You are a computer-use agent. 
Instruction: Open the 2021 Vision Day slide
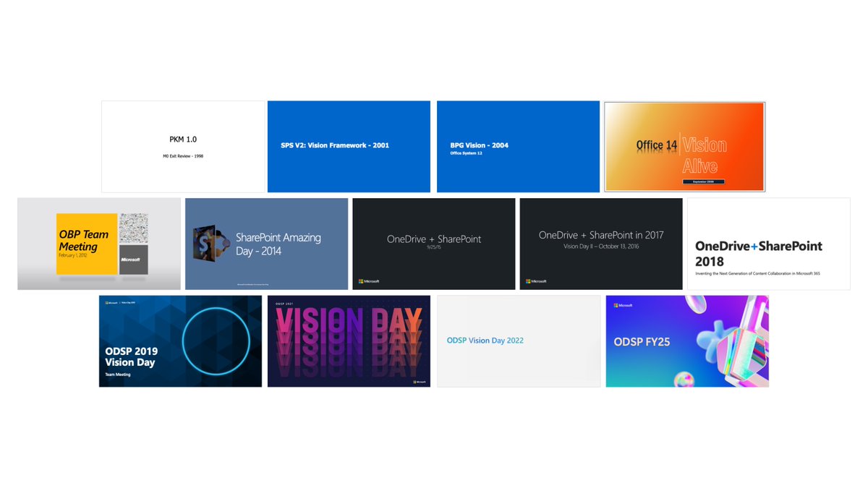tap(349, 341)
